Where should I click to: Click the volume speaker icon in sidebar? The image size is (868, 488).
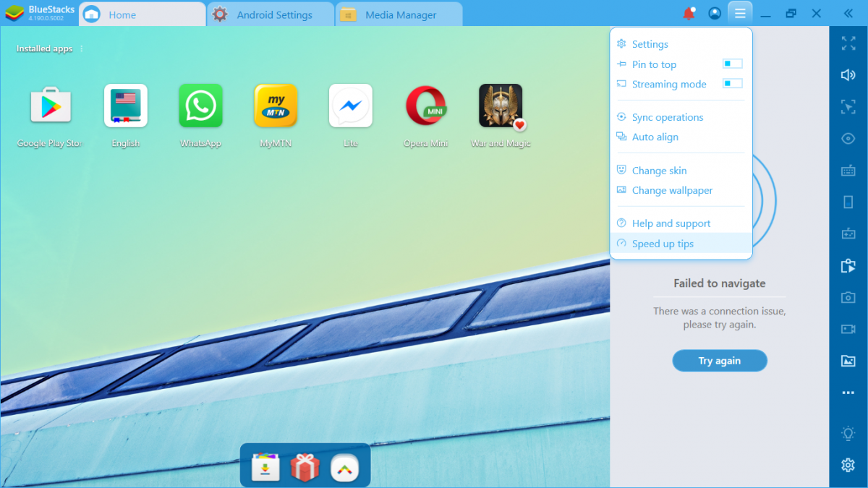[848, 75]
